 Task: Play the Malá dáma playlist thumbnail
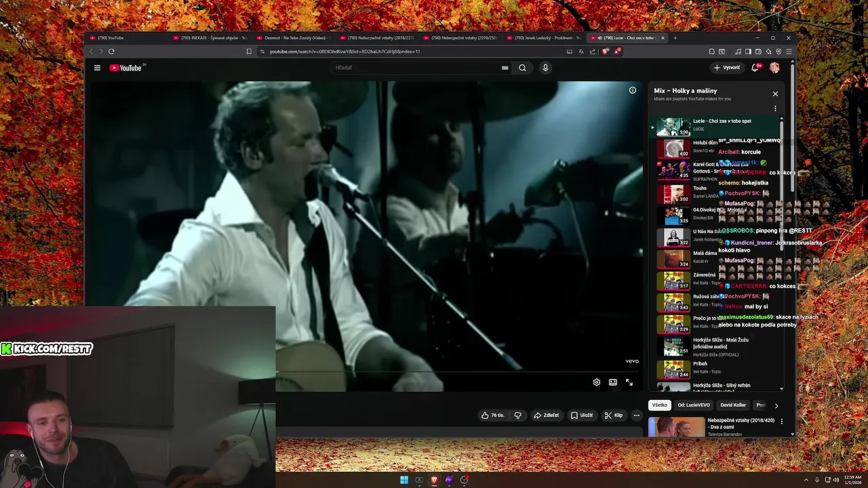click(673, 259)
